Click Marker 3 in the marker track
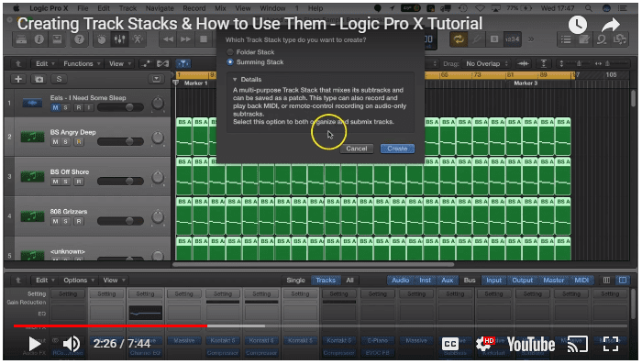Viewport: 642px width, 364px height. tap(526, 83)
